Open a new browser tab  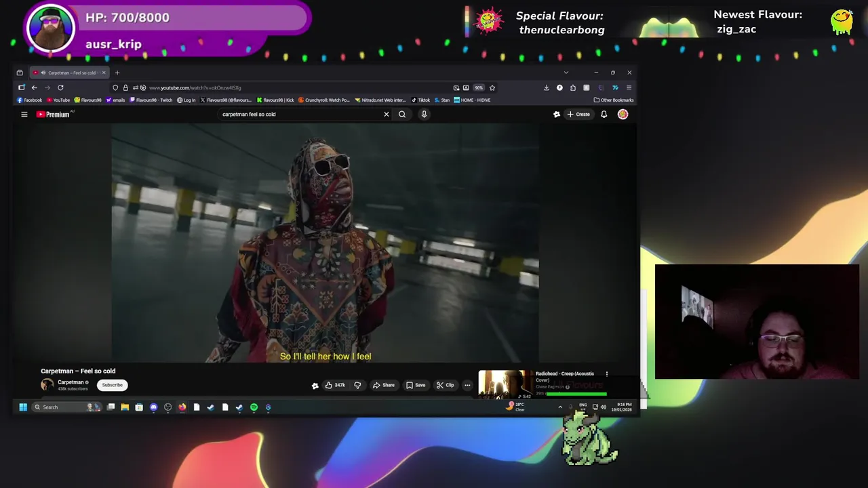coord(117,73)
